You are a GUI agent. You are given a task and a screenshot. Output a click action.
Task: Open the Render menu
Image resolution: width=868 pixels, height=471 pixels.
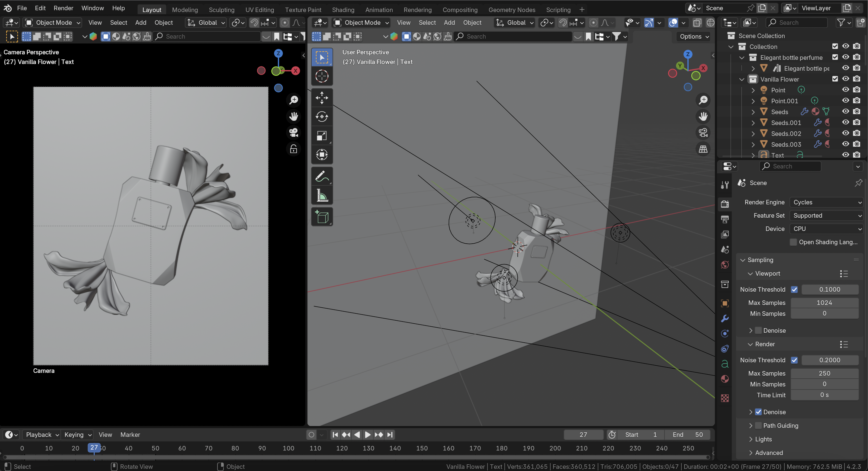[x=63, y=8]
